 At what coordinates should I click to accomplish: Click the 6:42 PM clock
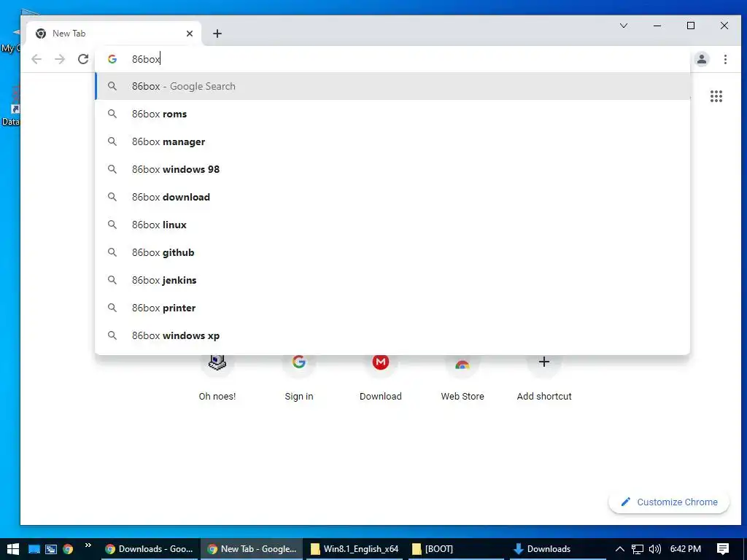pos(686,549)
